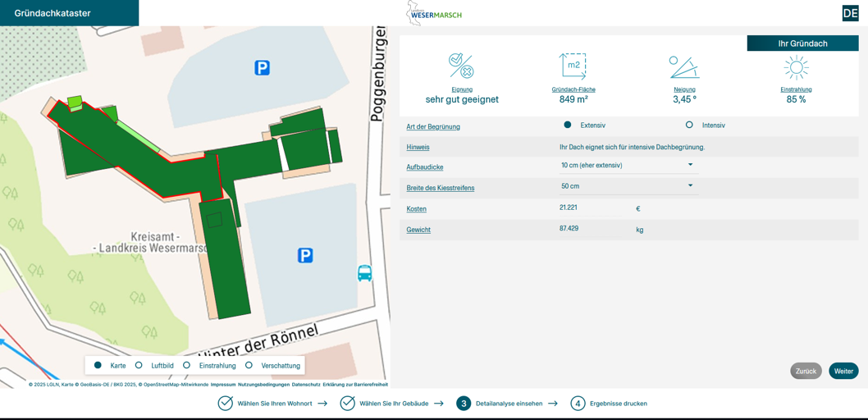Screen dimensions: 868x420
Task: Click the completed Gebäude step checkmark
Action: tap(347, 404)
